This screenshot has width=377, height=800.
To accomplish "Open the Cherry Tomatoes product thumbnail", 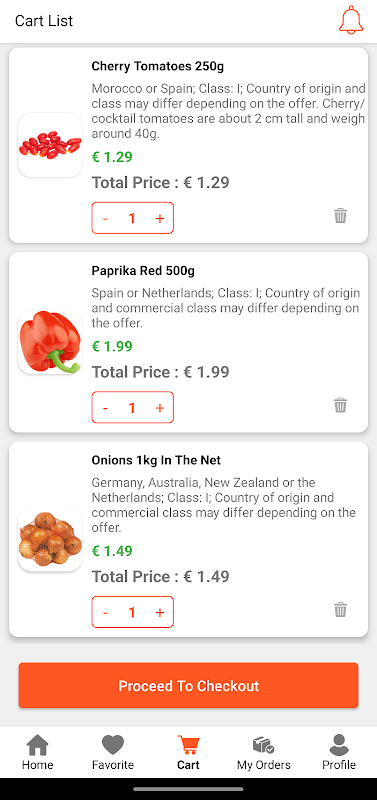I will point(50,145).
